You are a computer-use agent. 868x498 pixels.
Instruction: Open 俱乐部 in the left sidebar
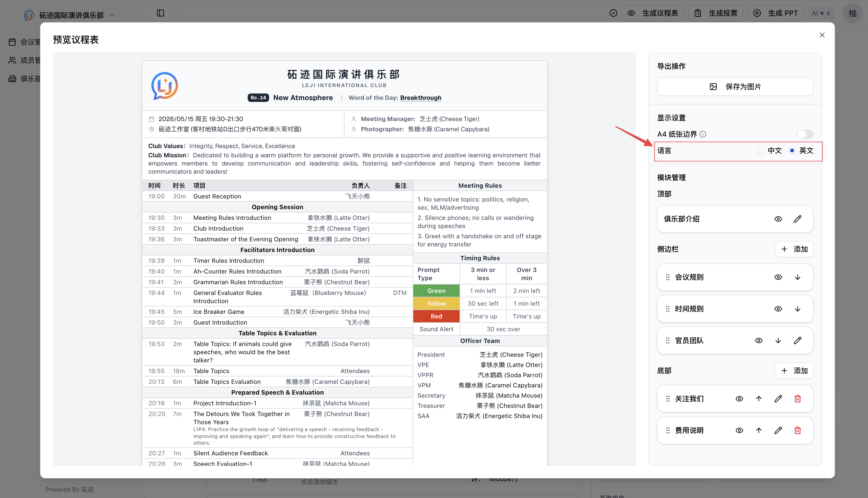[25, 79]
